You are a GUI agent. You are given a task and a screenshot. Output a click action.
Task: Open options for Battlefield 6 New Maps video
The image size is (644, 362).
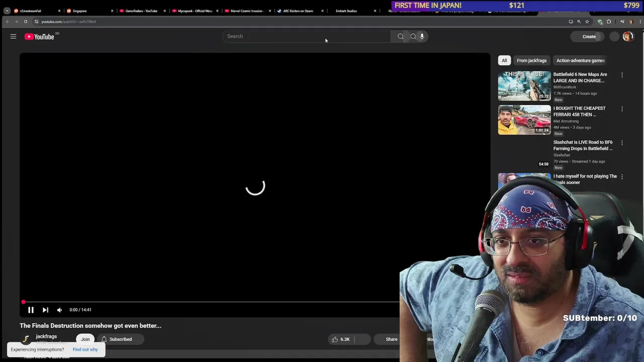coord(622,75)
